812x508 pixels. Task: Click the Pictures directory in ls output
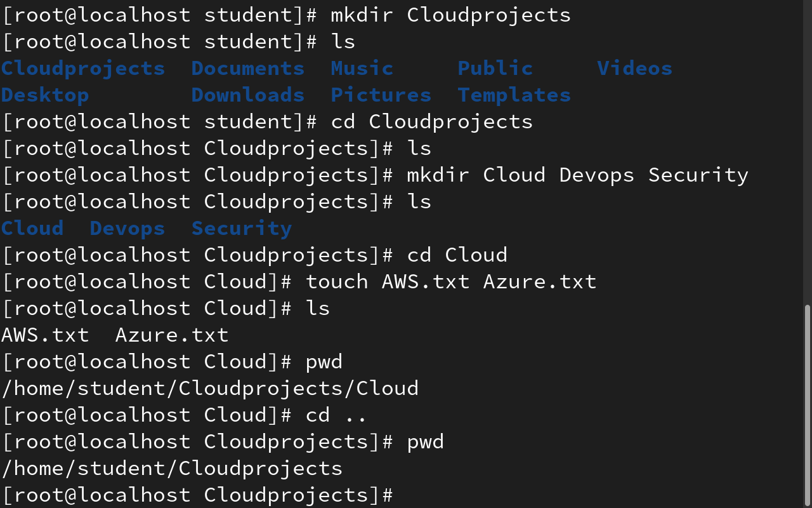tap(381, 95)
